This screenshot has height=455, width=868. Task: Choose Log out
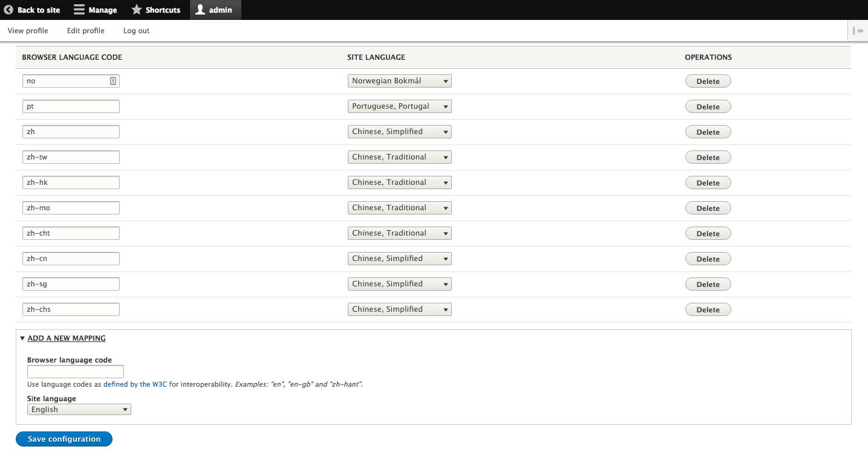136,31
